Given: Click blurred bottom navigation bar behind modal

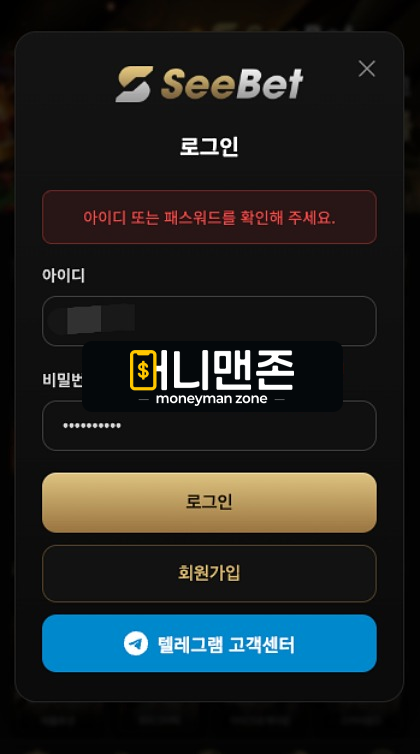Looking at the screenshot, I should 209,720.
